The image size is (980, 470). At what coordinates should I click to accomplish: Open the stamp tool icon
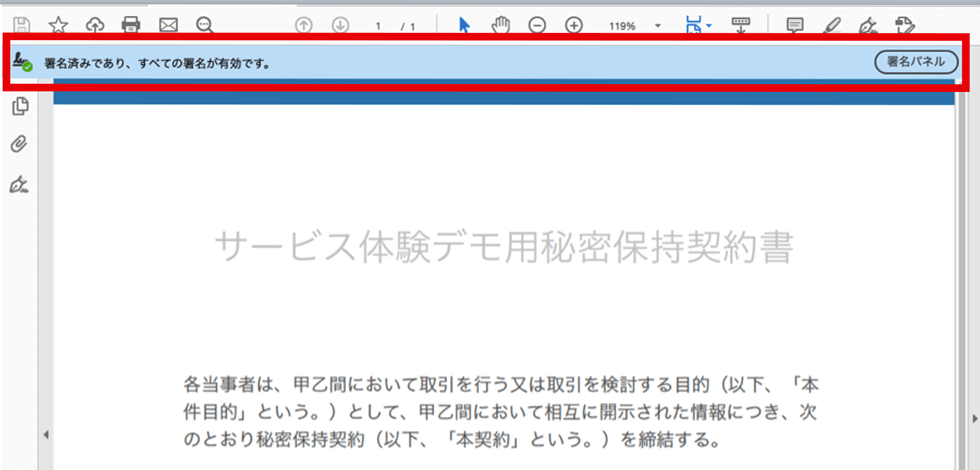click(905, 25)
